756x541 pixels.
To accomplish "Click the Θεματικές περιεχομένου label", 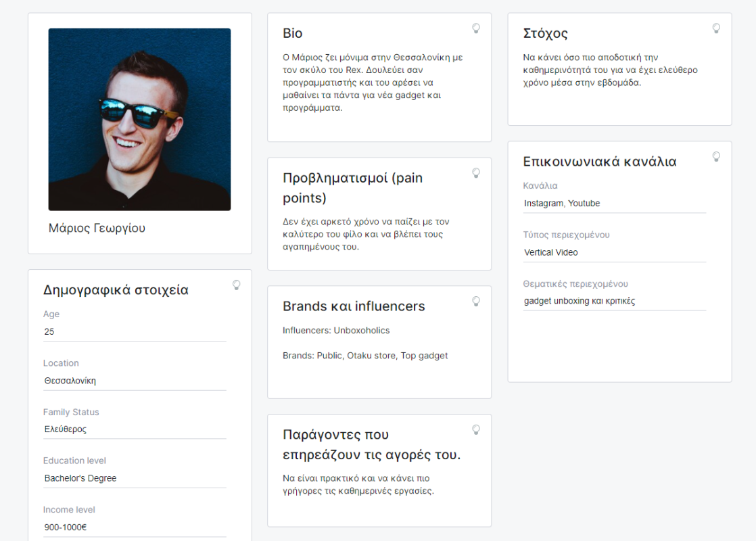I will [x=575, y=283].
